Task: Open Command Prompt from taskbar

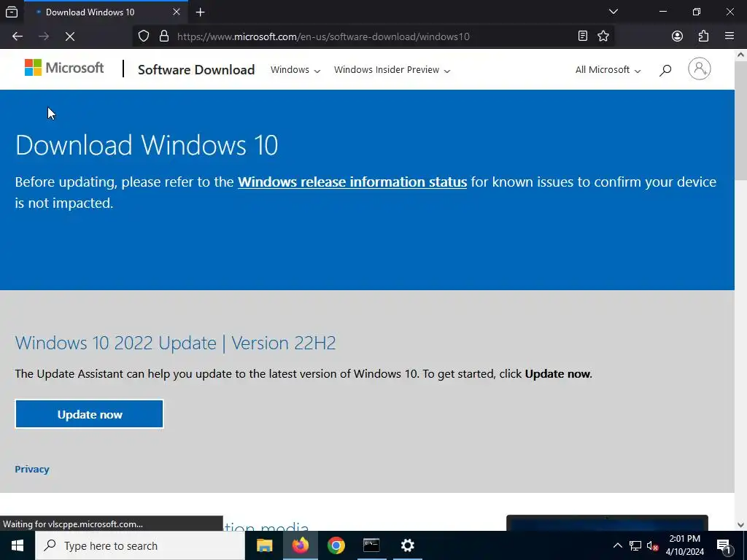Action: point(371,545)
